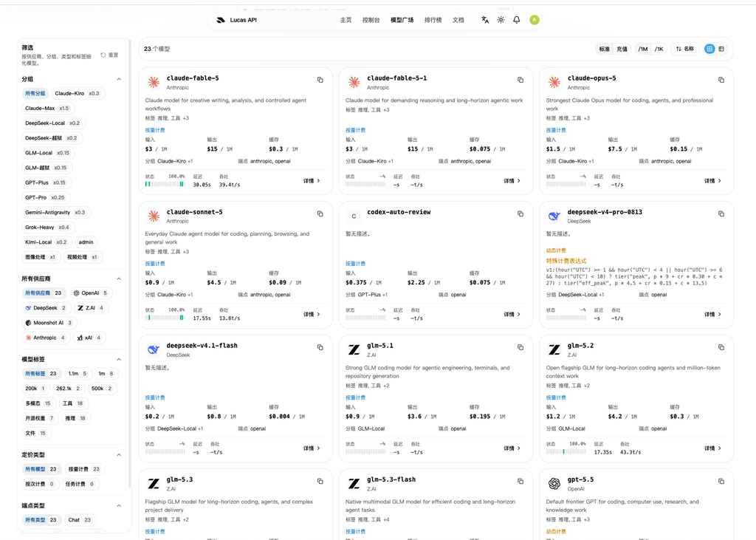Select the 标准 pricing mode toggle

tap(604, 49)
